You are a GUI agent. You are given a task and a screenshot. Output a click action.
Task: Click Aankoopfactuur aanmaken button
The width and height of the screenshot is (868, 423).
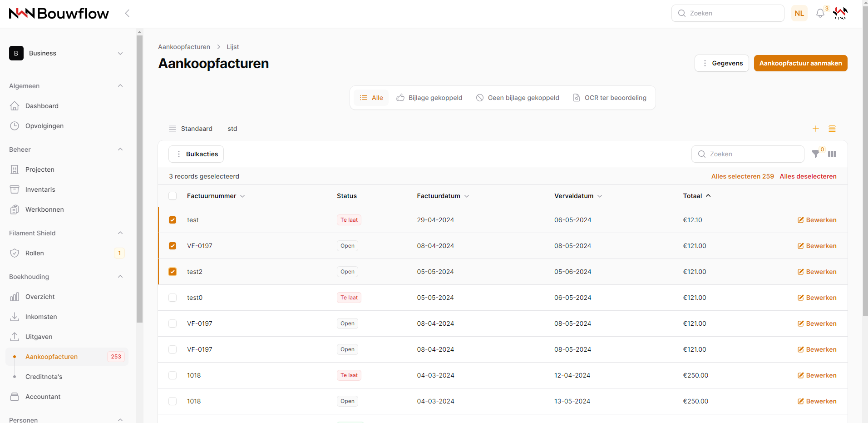[x=800, y=63]
